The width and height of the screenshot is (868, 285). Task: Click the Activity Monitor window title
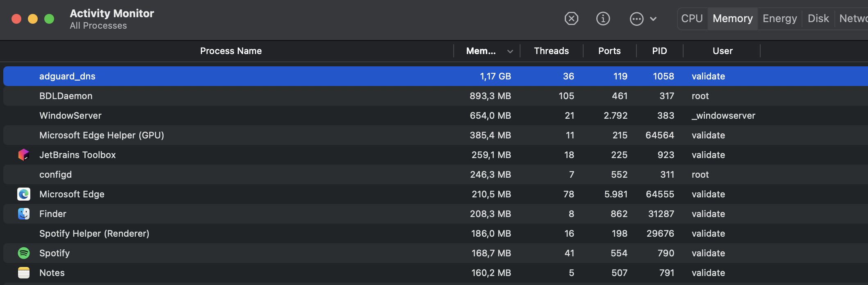[x=112, y=13]
